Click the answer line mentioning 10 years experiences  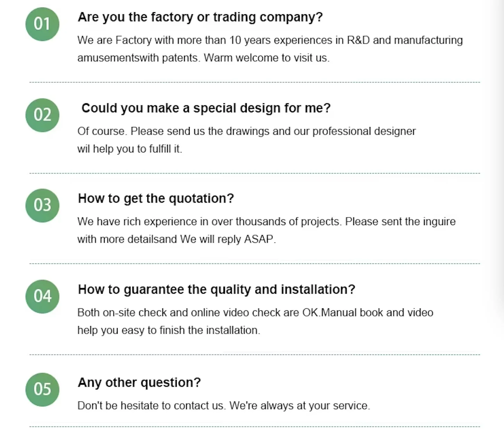270,40
